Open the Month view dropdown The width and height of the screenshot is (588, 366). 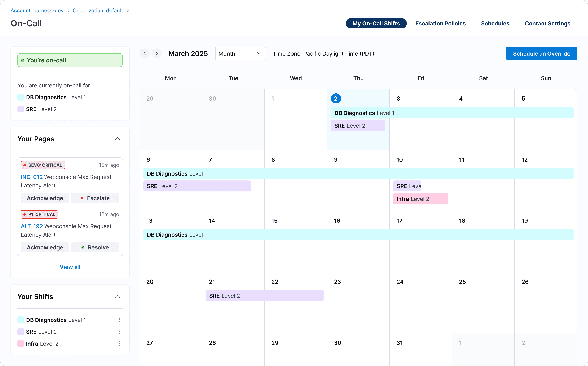click(x=240, y=53)
